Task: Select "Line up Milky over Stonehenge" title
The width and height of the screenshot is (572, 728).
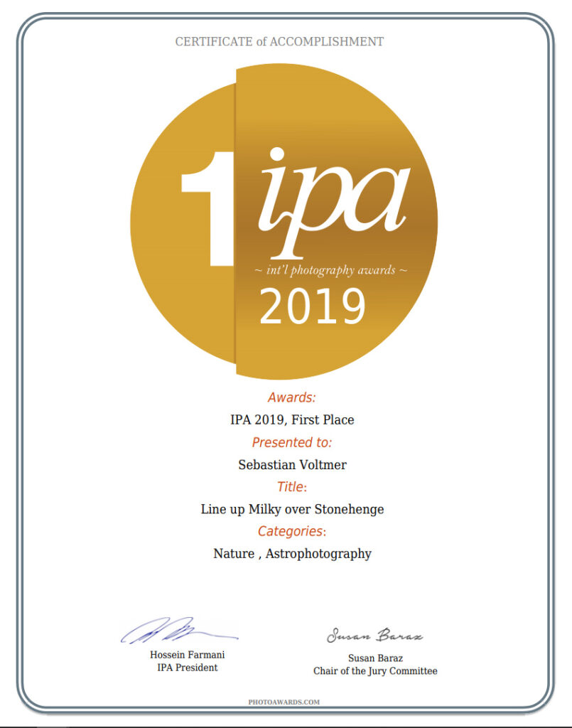Action: tap(292, 509)
